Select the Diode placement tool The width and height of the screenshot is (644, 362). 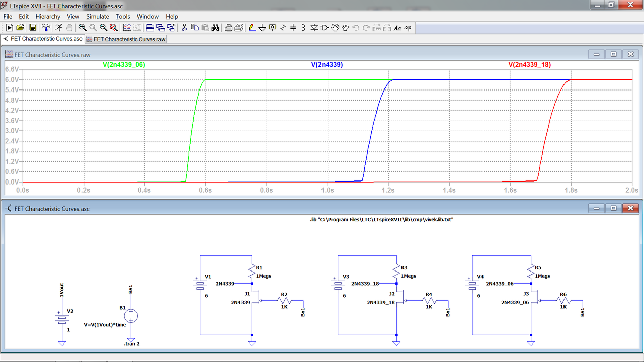tap(313, 28)
